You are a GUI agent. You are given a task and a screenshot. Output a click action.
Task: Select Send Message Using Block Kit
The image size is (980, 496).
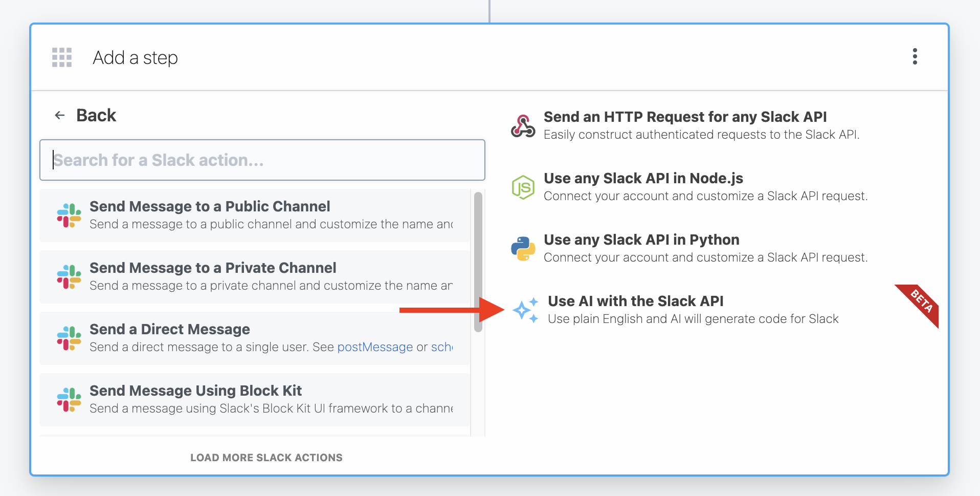pyautogui.click(x=255, y=400)
